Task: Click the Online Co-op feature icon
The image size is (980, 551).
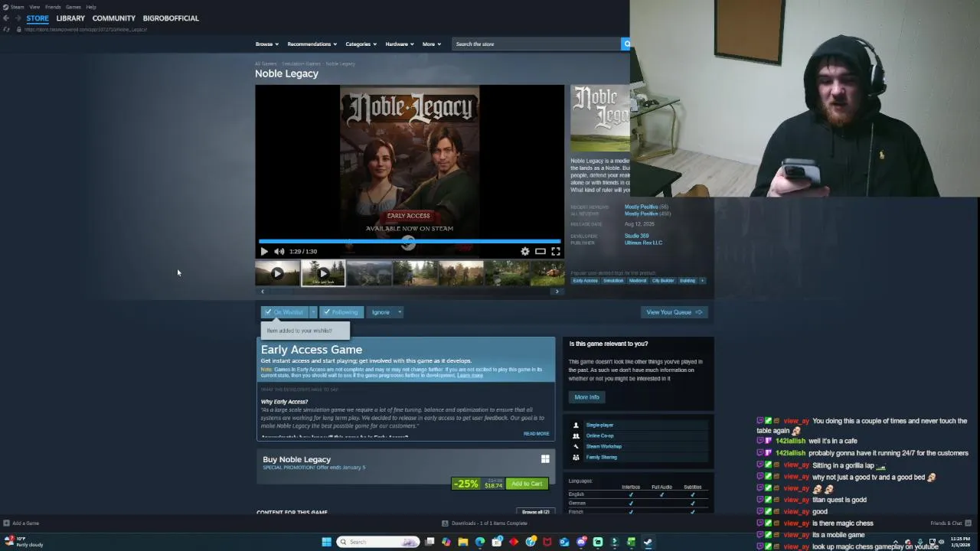Action: tap(576, 435)
